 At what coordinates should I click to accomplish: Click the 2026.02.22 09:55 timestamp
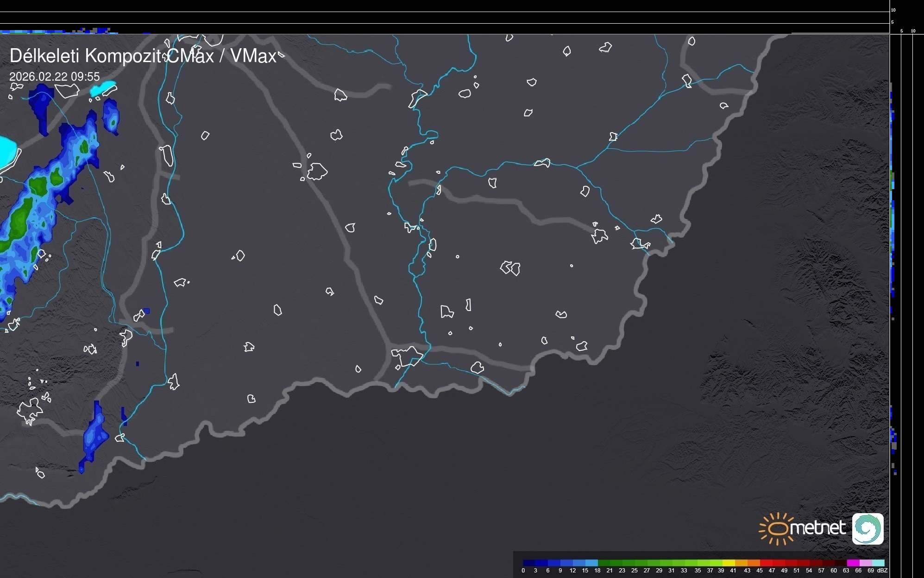(54, 76)
